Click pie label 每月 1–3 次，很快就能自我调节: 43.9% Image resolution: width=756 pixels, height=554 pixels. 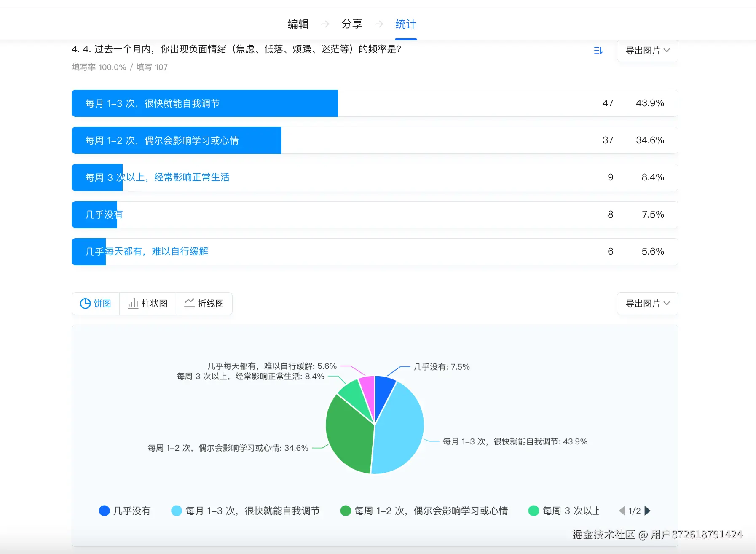point(515,441)
